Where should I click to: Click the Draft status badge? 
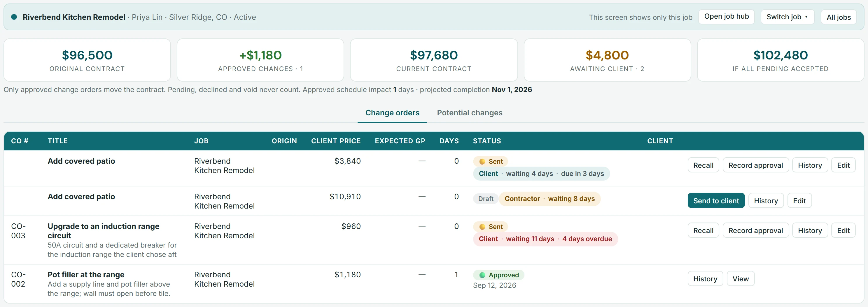point(486,199)
